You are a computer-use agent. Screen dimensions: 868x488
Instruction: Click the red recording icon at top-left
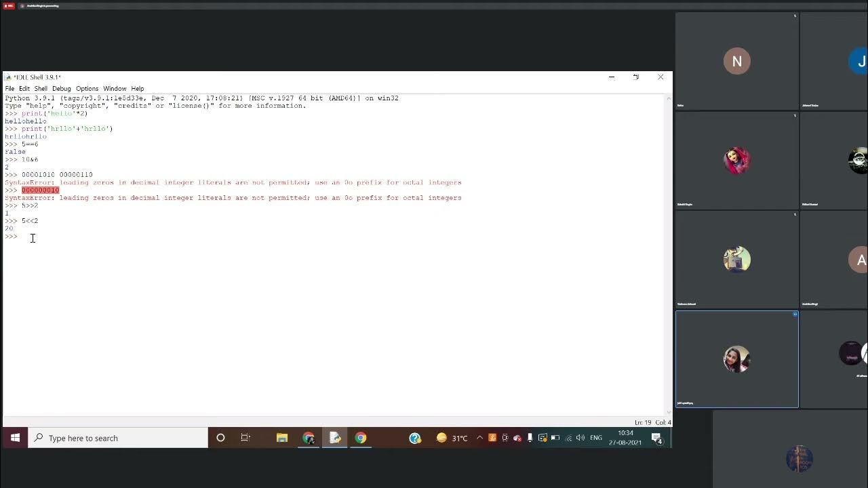8,5
